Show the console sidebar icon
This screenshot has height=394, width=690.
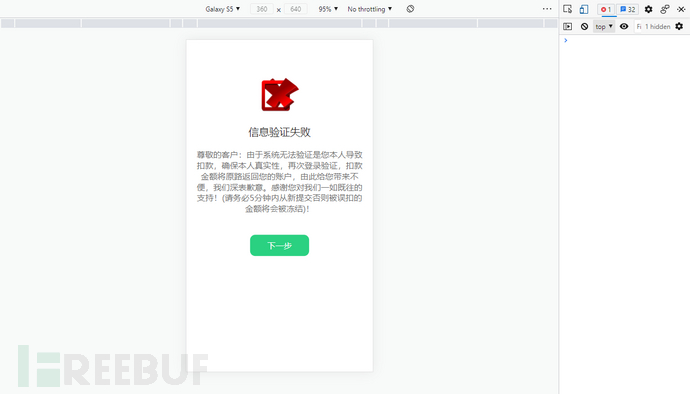coord(568,26)
